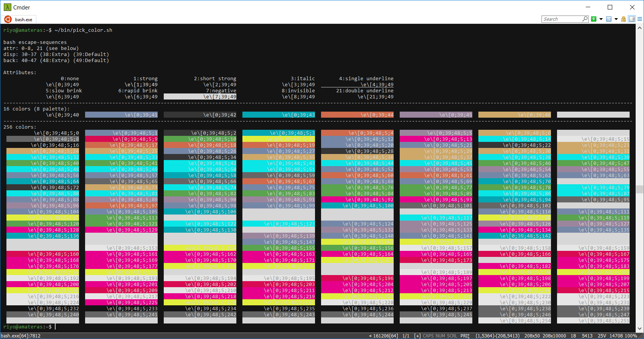The width and height of the screenshot is (644, 339).
Task: Toggle CAPS indicator in status bar
Action: pyautogui.click(x=428, y=336)
